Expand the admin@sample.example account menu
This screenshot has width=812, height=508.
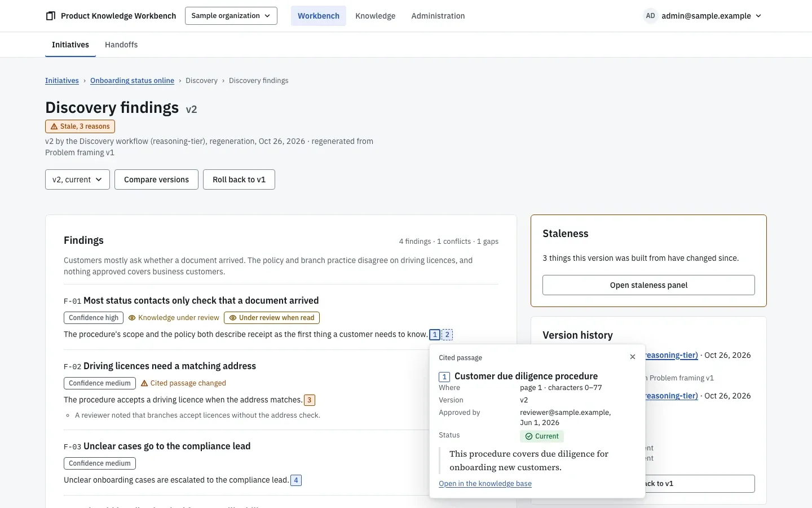(703, 16)
